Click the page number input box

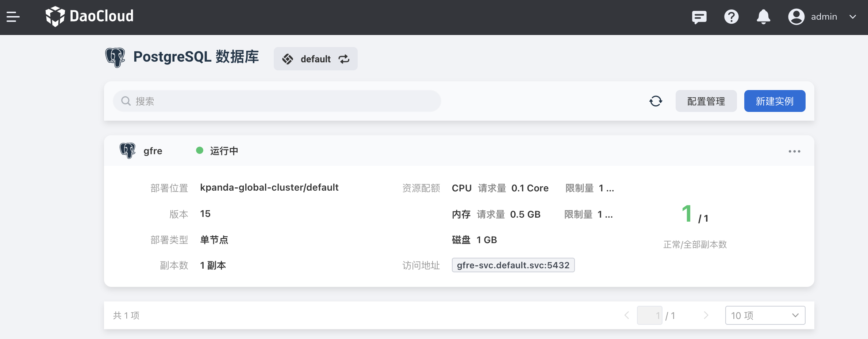pos(649,315)
